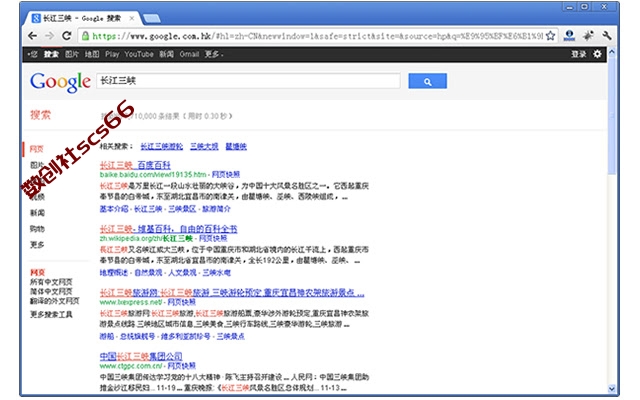Open Play in the black top bar
The height and width of the screenshot is (400, 640).
tap(112, 54)
